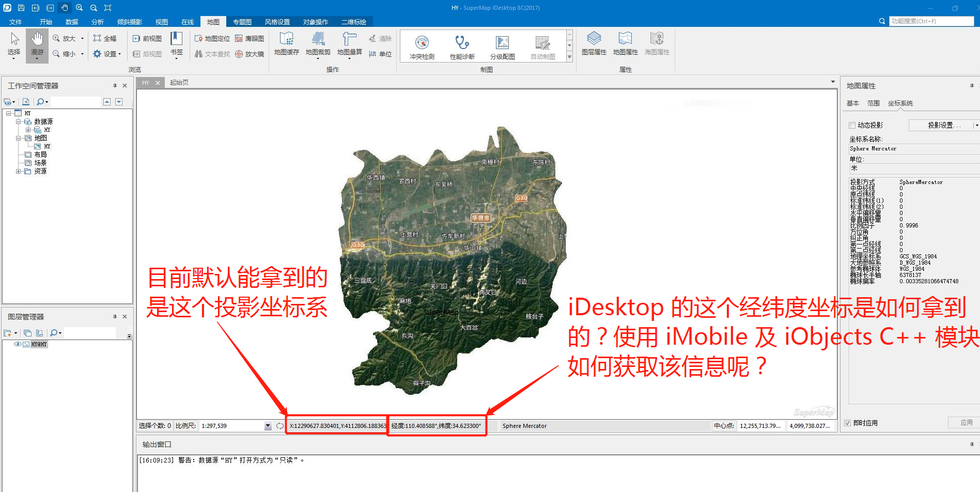Image resolution: width=980 pixels, height=492 pixels.
Task: Switch to the 起始页 document tab
Action: click(179, 82)
